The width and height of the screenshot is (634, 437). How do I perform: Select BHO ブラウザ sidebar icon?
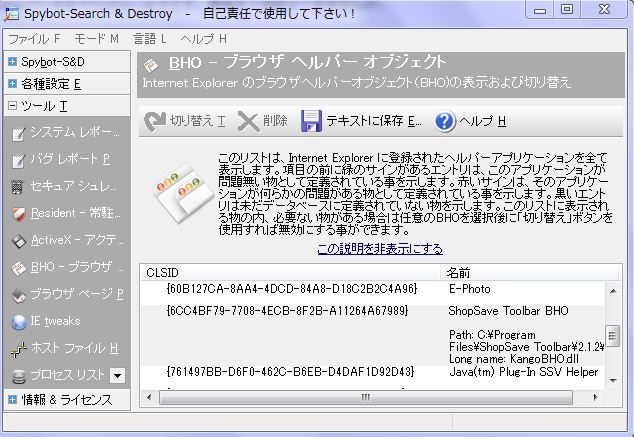[19, 268]
